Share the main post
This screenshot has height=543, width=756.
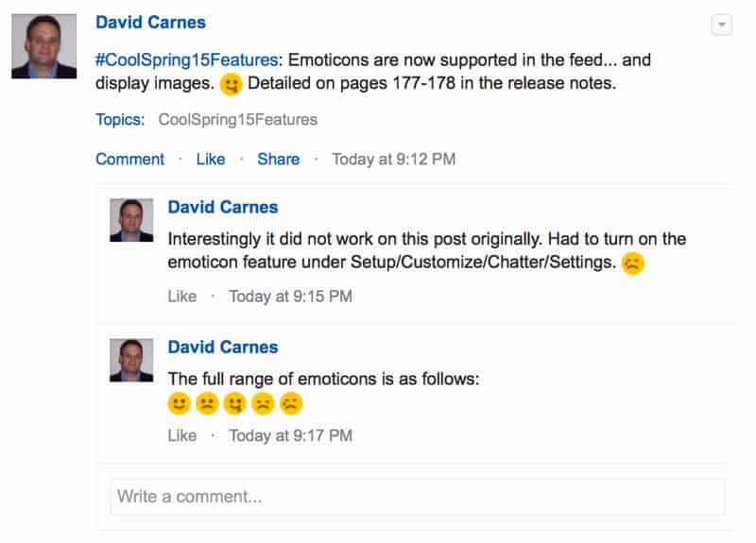279,159
